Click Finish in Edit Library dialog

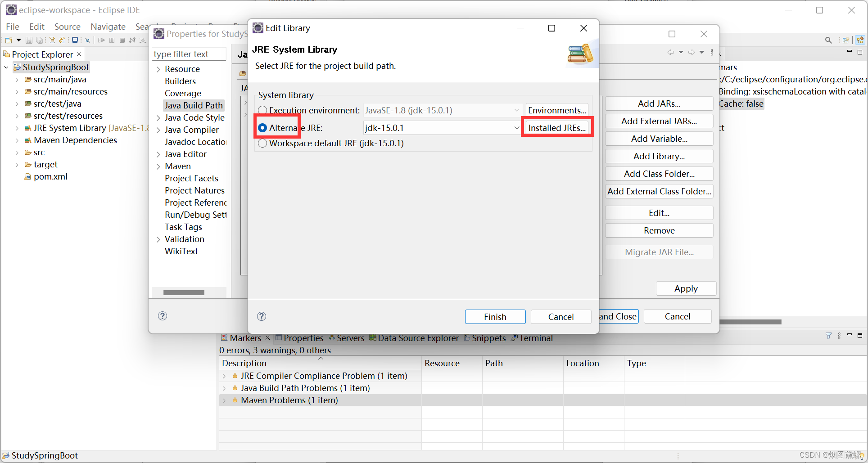click(495, 317)
